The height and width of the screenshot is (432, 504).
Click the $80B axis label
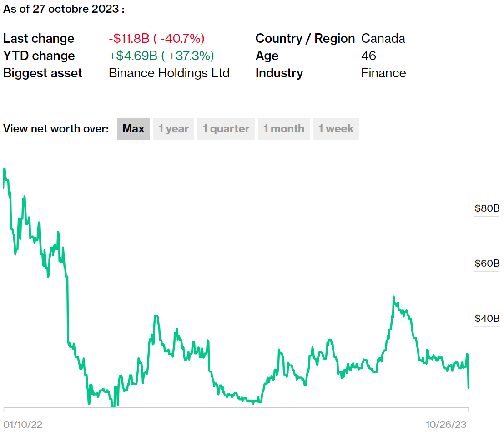(x=487, y=208)
